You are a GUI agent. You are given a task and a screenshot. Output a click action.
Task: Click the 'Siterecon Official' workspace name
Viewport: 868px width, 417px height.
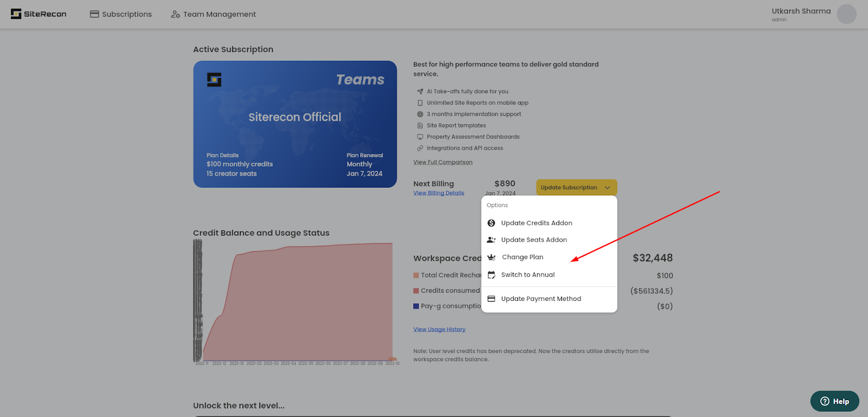[295, 117]
